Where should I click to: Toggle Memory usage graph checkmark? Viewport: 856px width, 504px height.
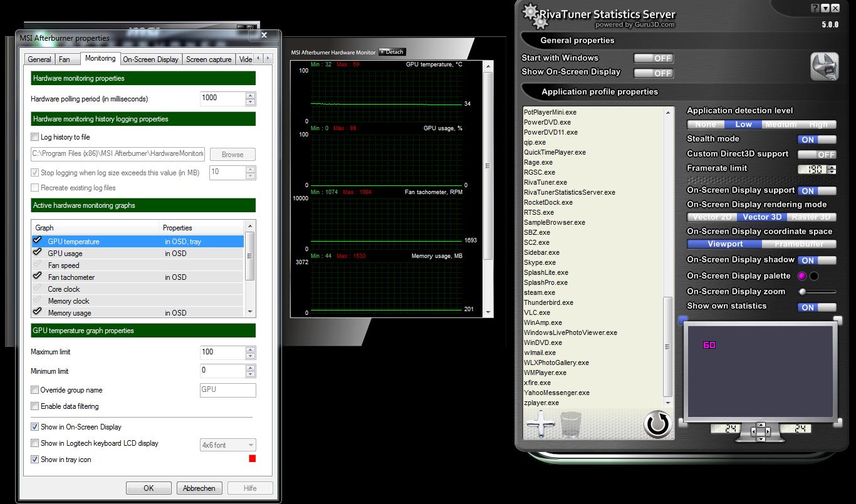point(38,312)
